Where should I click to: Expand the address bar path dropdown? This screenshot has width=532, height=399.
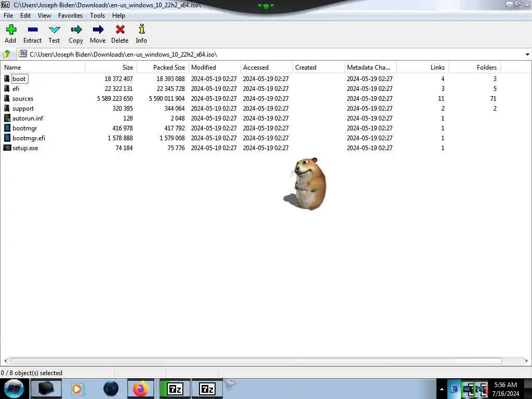pyautogui.click(x=527, y=54)
